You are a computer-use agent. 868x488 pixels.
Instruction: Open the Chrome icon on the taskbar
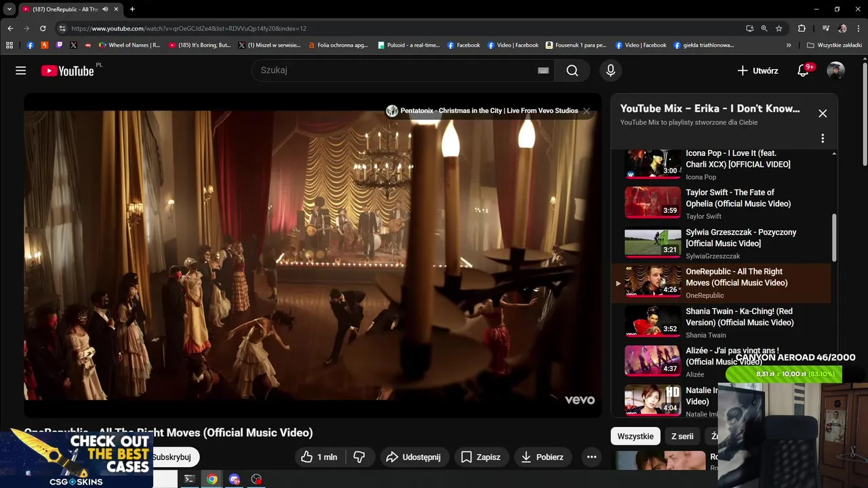pyautogui.click(x=212, y=479)
